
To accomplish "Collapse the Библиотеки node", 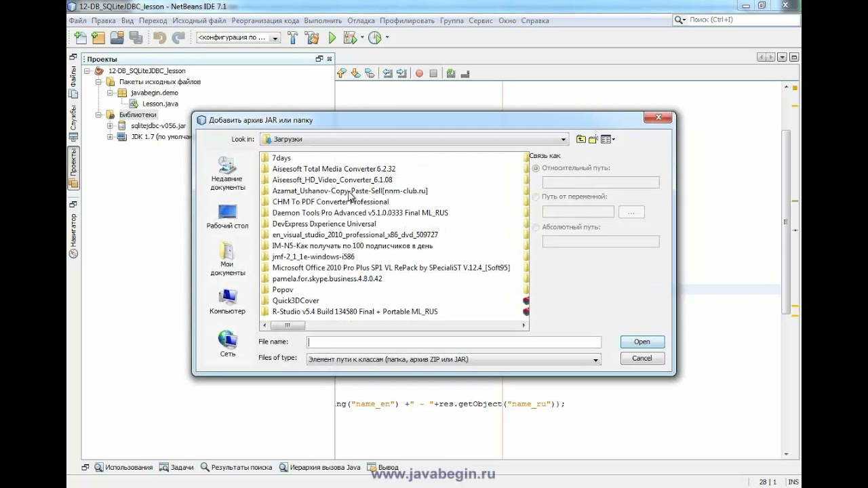I will pos(98,115).
